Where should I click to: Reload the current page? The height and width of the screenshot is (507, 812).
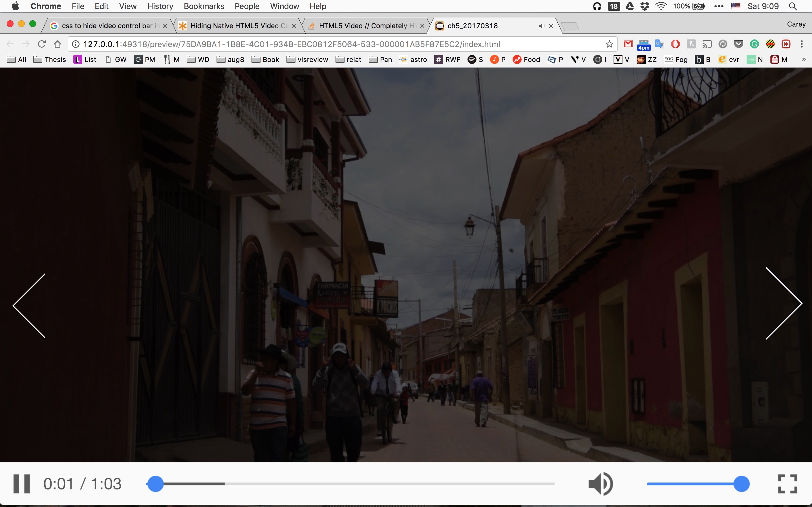pyautogui.click(x=42, y=44)
